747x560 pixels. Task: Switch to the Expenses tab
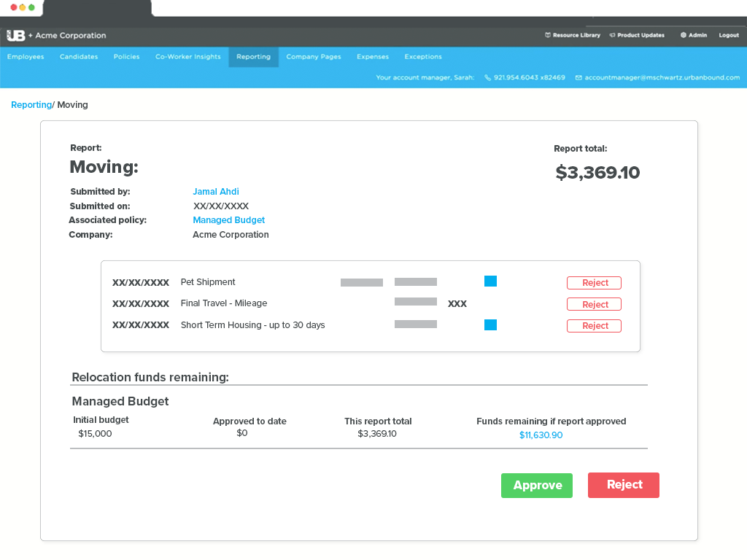coord(373,57)
